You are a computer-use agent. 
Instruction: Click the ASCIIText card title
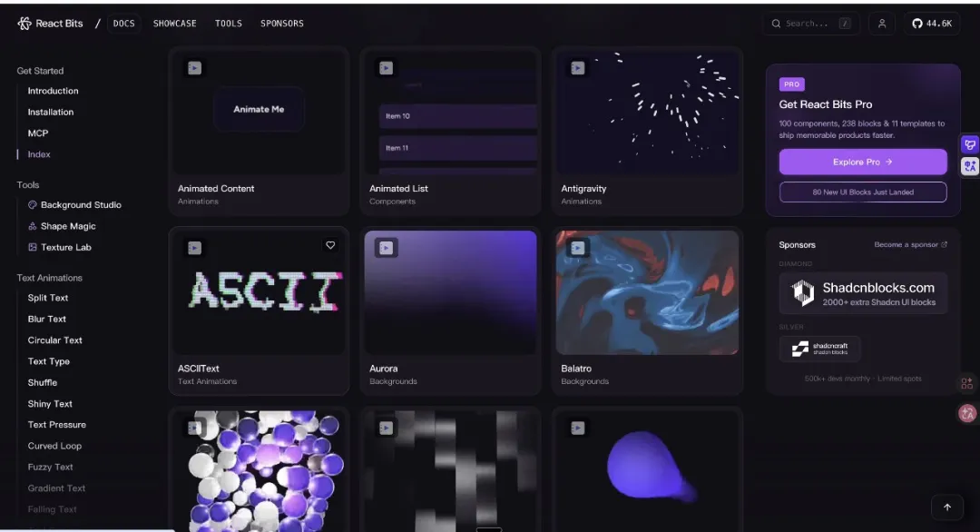(198, 369)
